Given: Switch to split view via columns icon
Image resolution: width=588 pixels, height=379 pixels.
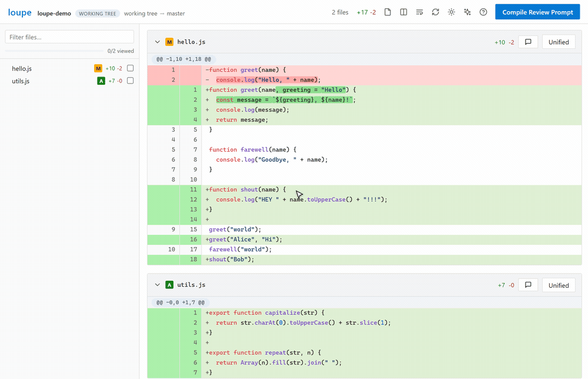Looking at the screenshot, I should pos(403,12).
